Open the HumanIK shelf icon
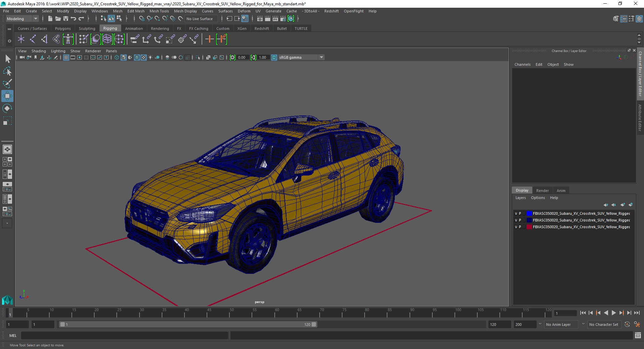The height and width of the screenshot is (349, 644). [68, 39]
